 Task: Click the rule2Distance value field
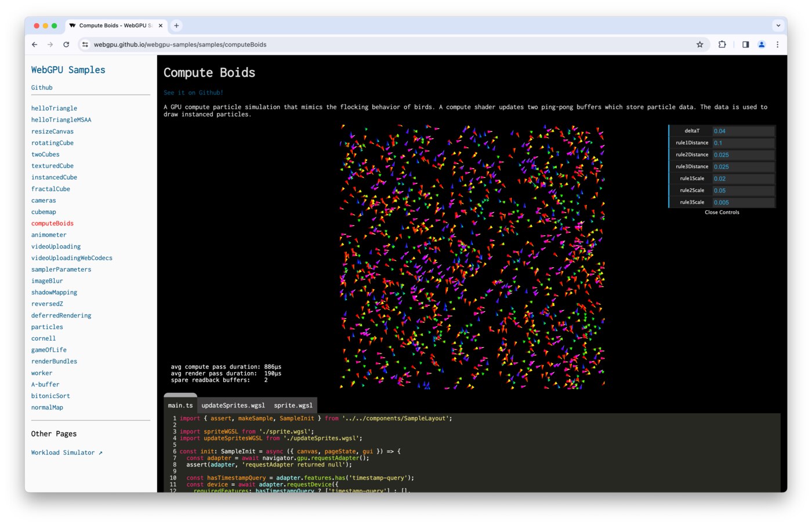pyautogui.click(x=744, y=155)
